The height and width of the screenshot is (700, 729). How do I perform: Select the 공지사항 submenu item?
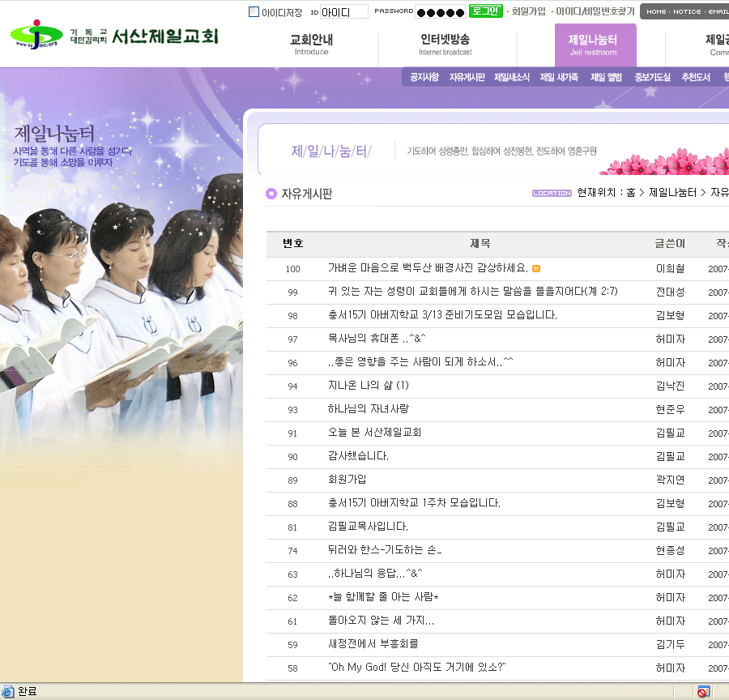click(424, 77)
